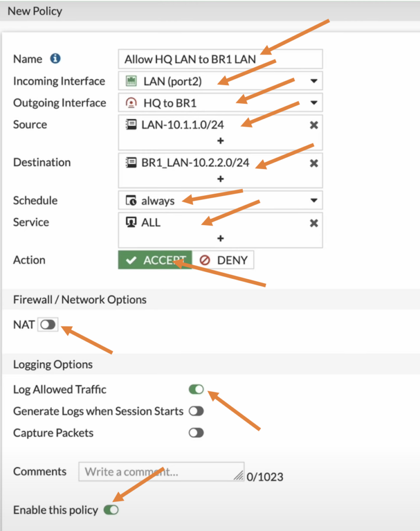The width and height of the screenshot is (420, 531).
Task: Disable the Enable this policy toggle
Action: pos(111,510)
